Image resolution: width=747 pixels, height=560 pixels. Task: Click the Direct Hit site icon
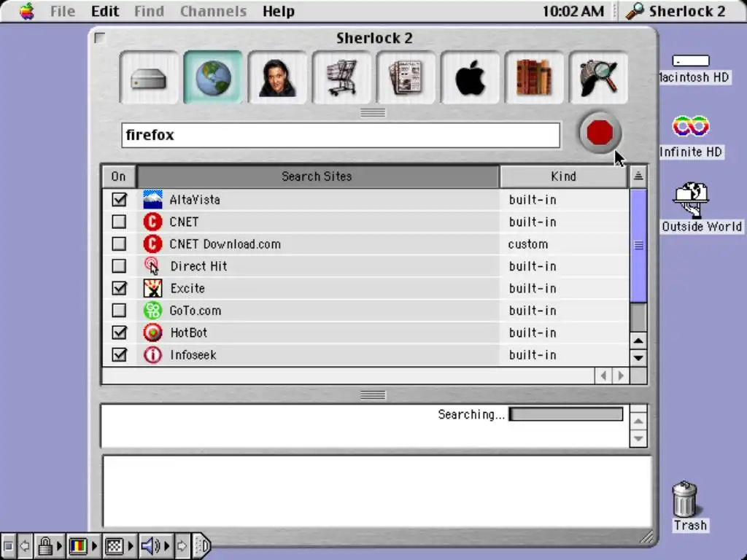[152, 266]
